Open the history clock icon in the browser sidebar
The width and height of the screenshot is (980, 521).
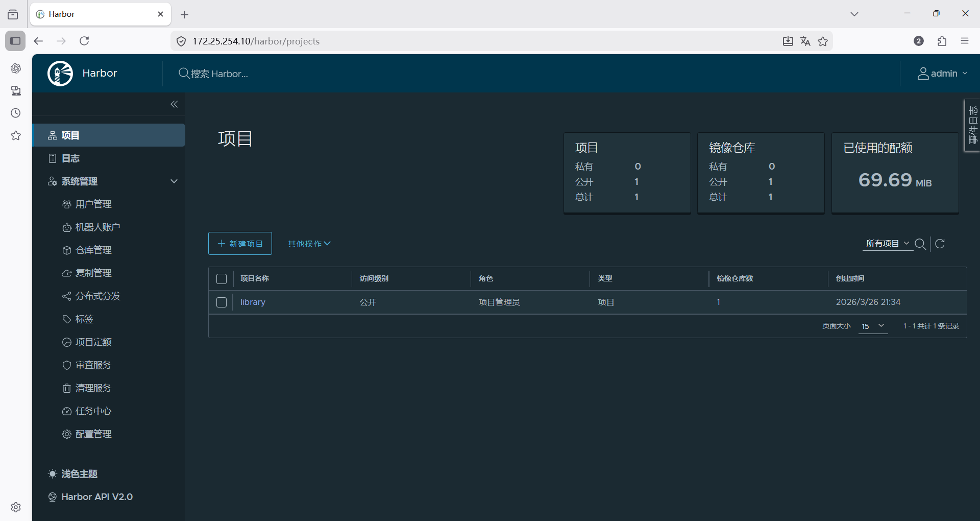pyautogui.click(x=16, y=113)
